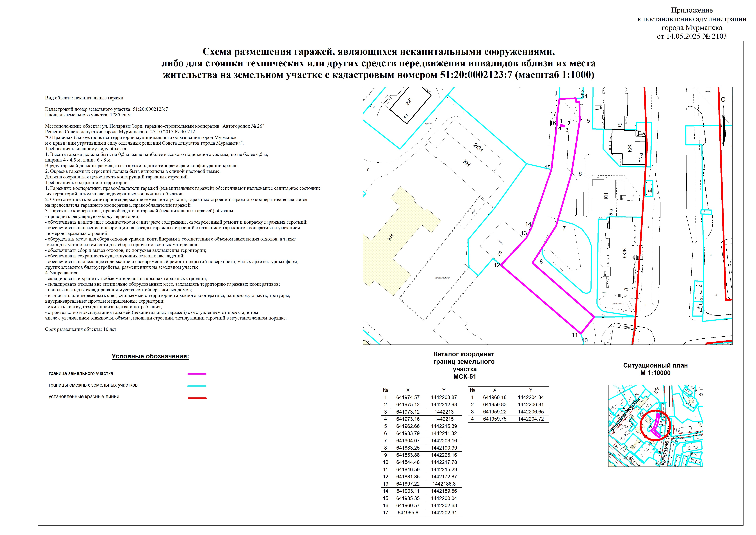Click the small magenta garage marker near point 16
The image size is (756, 535).
562,126
